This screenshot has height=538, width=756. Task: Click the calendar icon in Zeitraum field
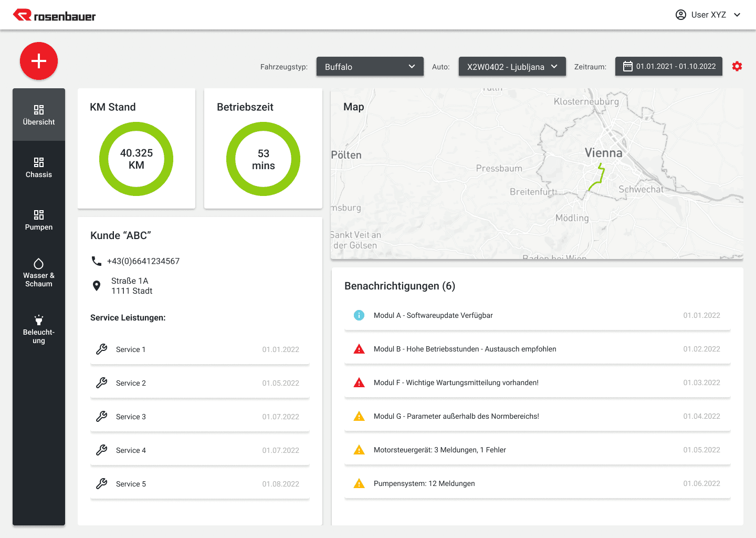[628, 66]
